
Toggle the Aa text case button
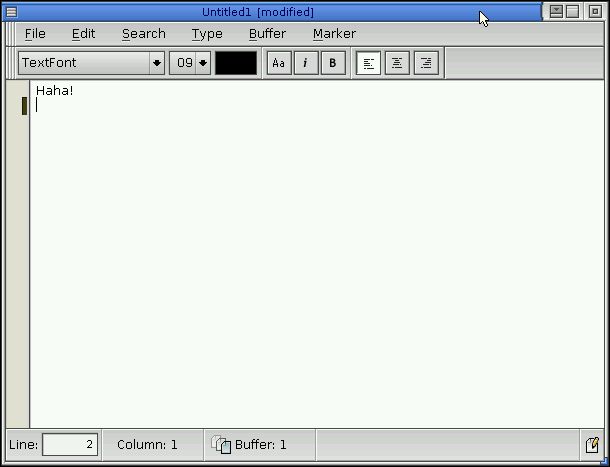click(x=279, y=63)
